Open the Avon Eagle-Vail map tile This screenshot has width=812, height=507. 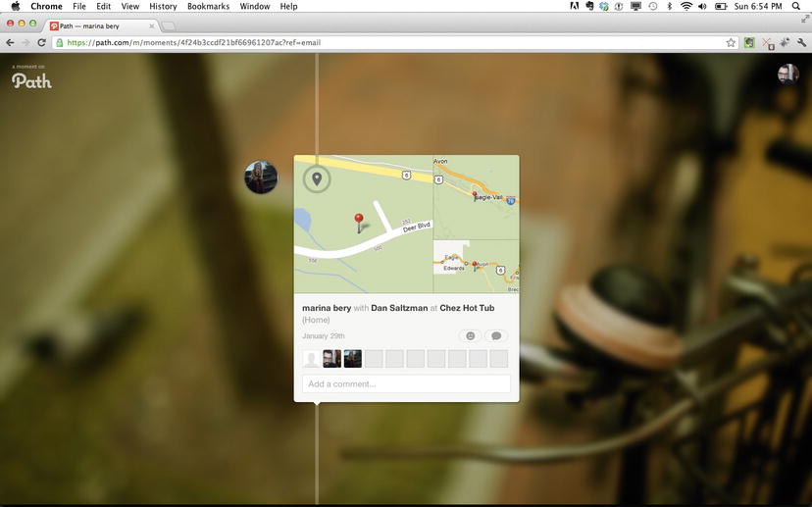[476, 197]
